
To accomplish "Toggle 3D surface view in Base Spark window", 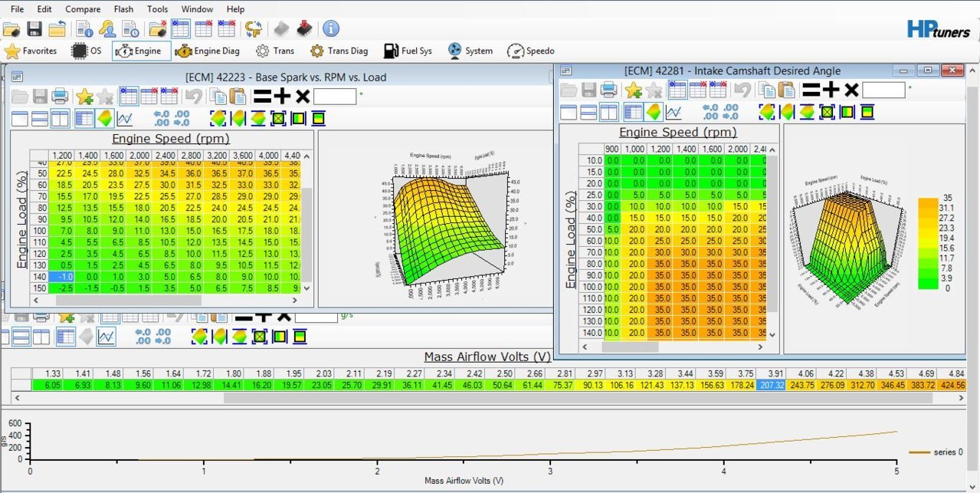I will point(104,119).
